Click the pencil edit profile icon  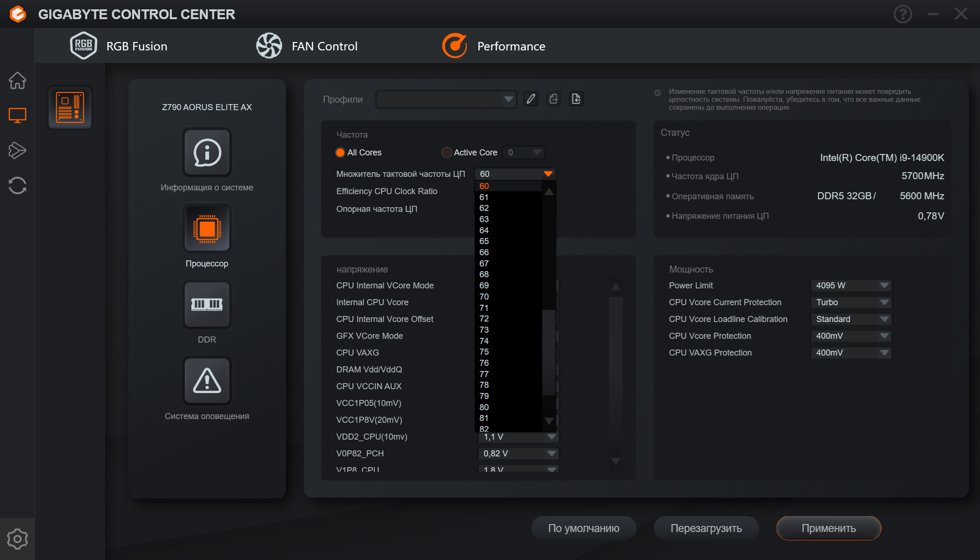531,99
